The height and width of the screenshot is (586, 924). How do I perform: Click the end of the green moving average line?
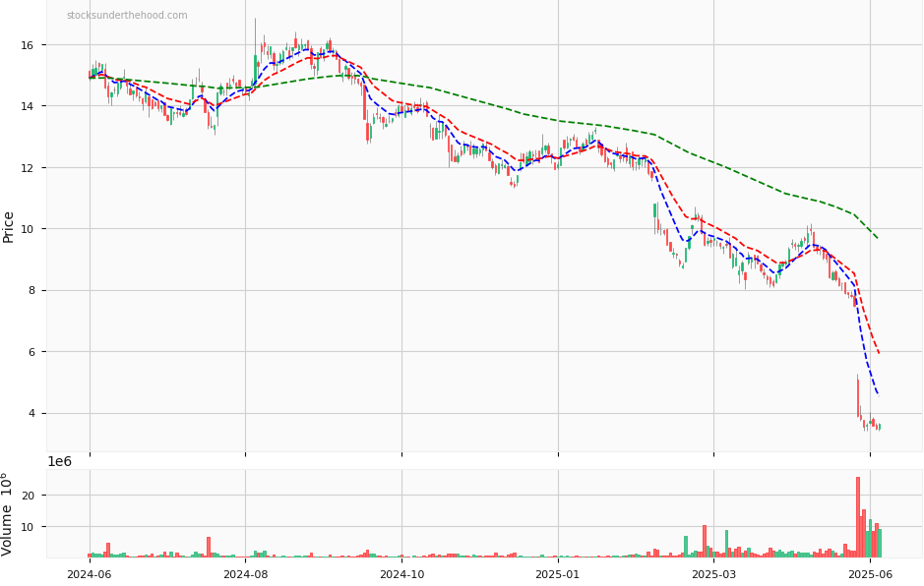[878, 238]
